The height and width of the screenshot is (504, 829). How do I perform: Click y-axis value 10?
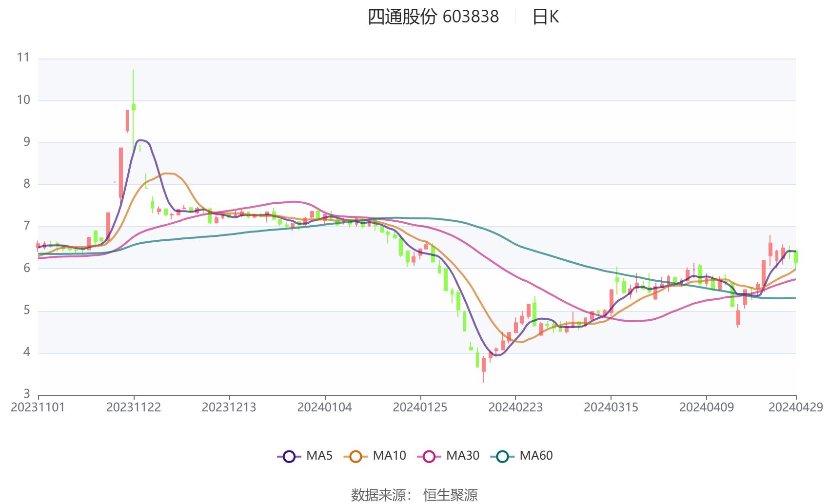[x=23, y=100]
